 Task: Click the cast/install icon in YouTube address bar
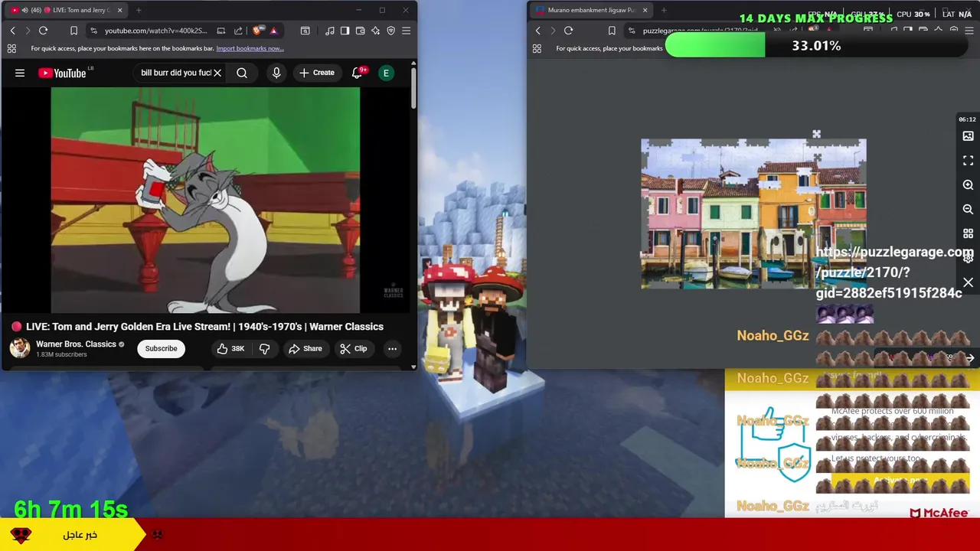(221, 31)
